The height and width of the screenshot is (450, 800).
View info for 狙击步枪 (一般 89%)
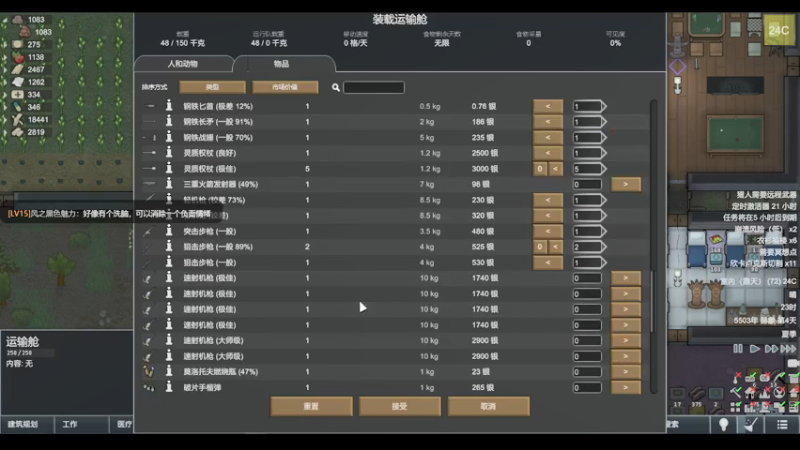(x=169, y=246)
